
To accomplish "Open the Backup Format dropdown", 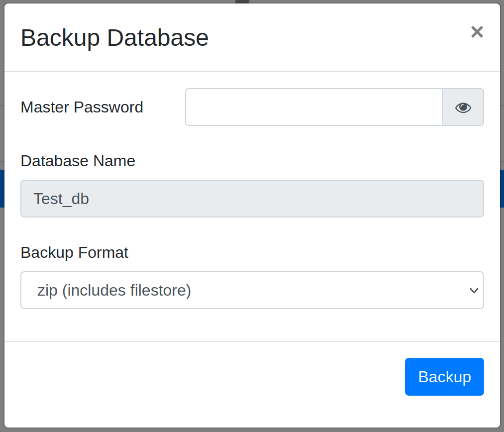I will [252, 290].
